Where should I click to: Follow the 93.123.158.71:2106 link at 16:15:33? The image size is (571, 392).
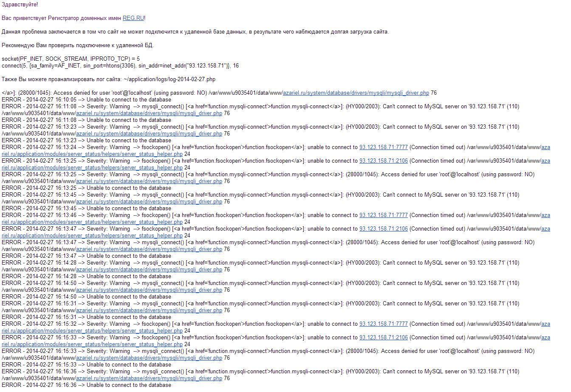point(384,338)
